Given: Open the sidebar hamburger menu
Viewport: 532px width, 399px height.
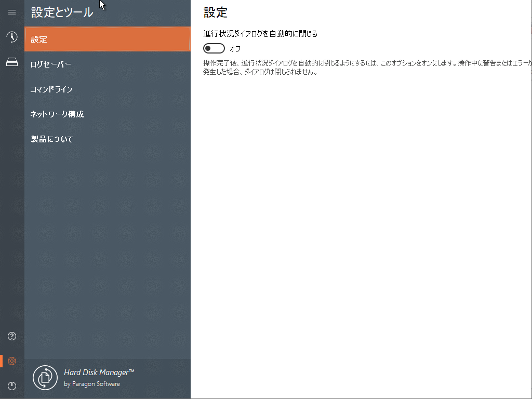Looking at the screenshot, I should pos(11,12).
